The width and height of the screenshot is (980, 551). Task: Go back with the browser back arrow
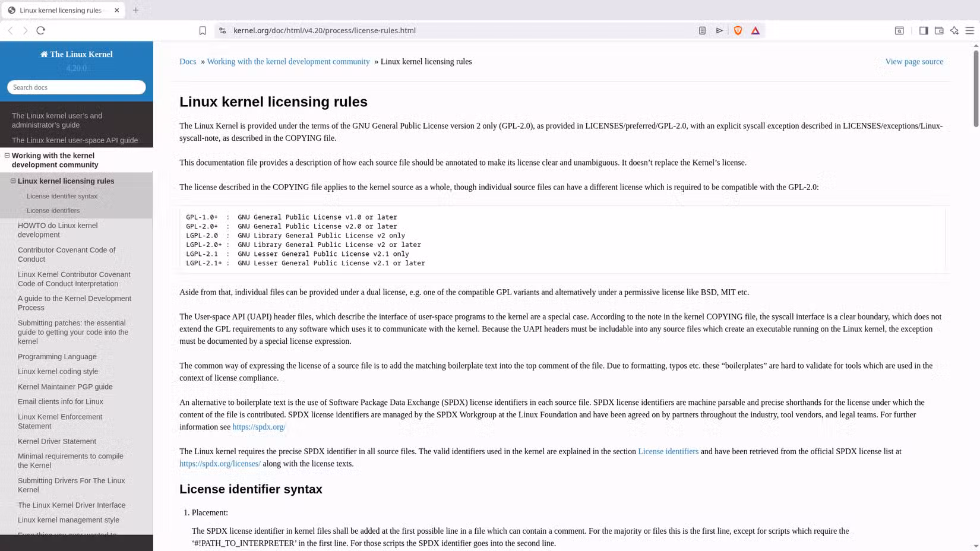coord(11,30)
